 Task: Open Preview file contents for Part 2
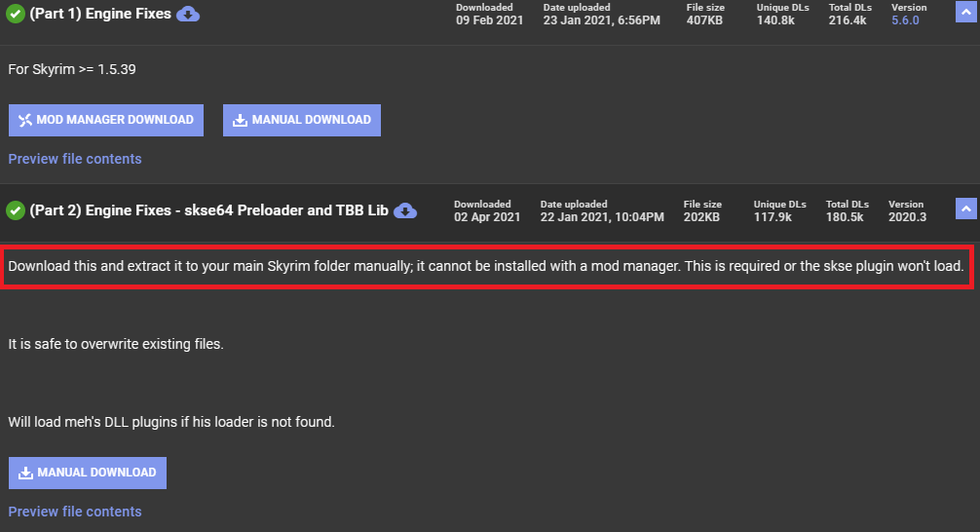point(75,512)
